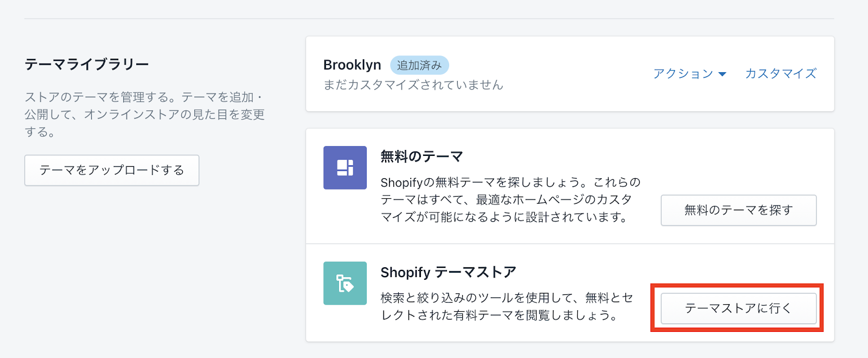Click the purple free themes layout icon
868x358 pixels.
[x=345, y=167]
